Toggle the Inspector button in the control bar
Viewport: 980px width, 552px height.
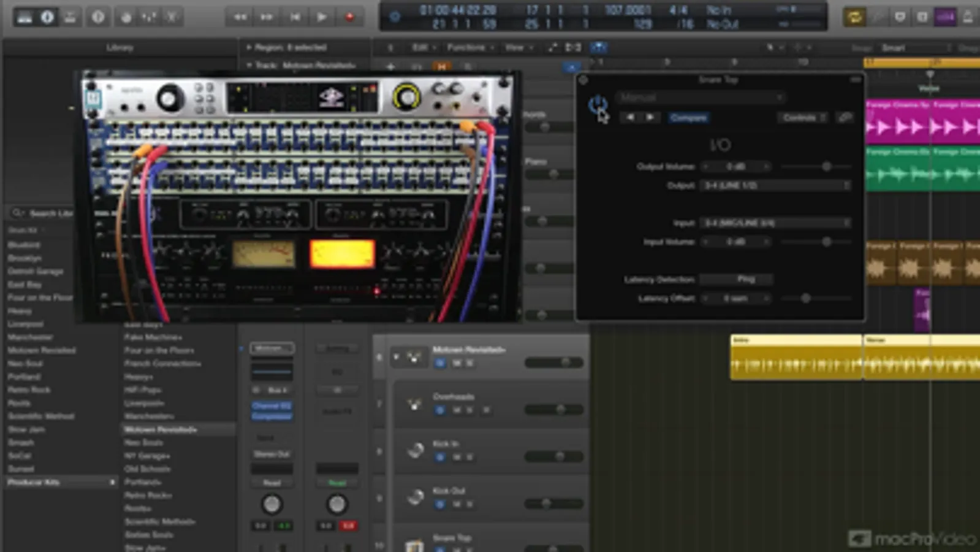(x=47, y=17)
